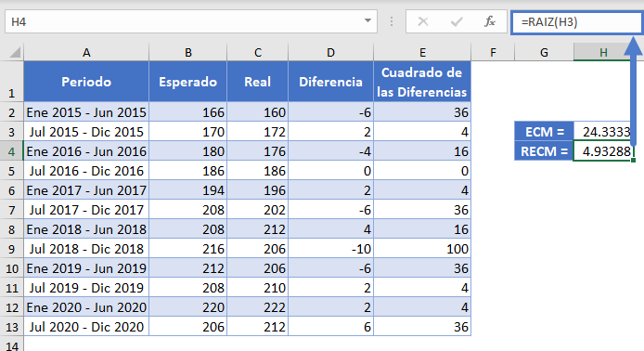Select row 13 header
The width and height of the screenshot is (644, 351).
click(11, 327)
